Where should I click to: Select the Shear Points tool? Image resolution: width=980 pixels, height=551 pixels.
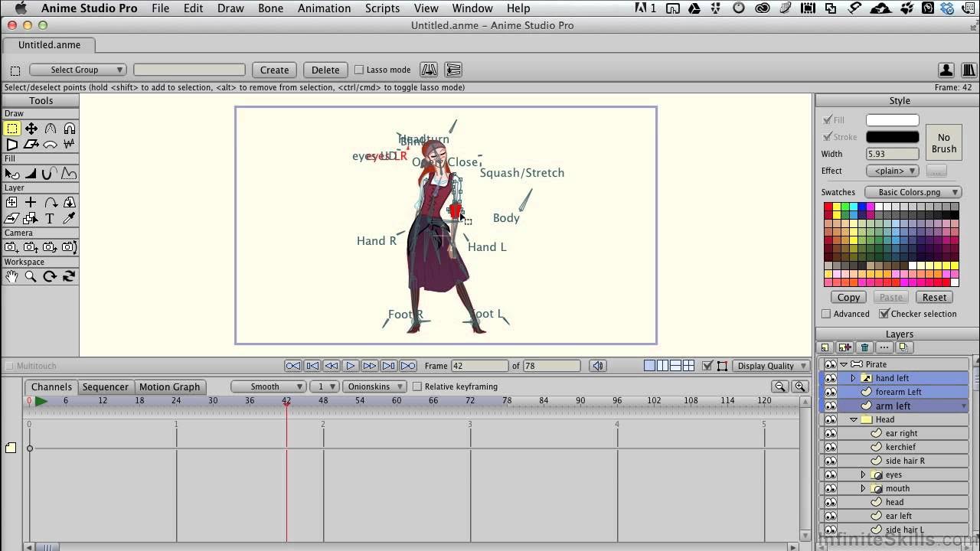(31, 144)
